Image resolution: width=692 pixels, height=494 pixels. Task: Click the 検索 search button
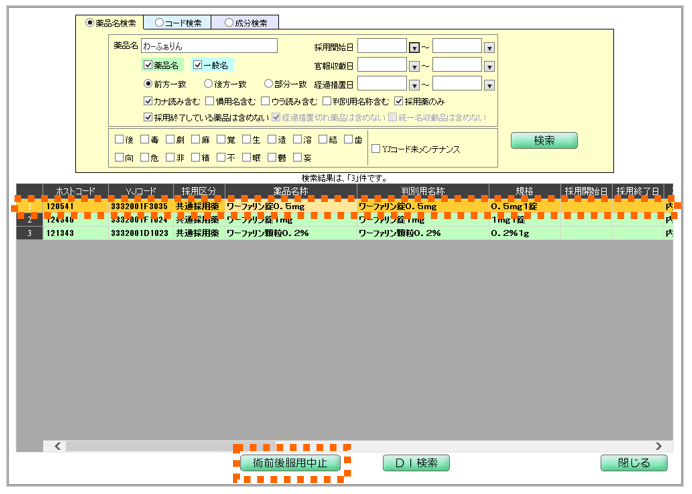544,141
